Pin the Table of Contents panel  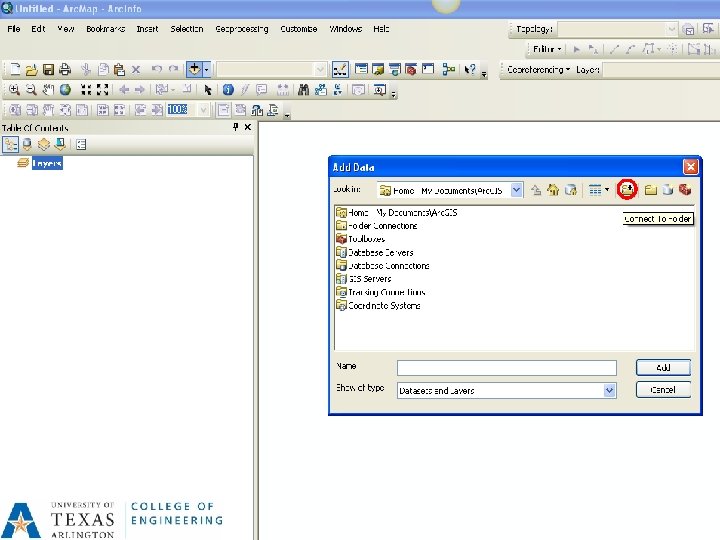coord(236,127)
